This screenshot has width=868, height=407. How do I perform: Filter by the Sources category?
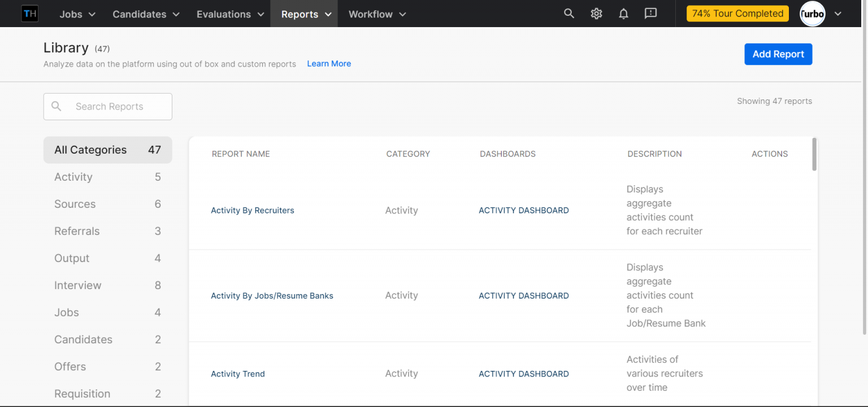click(107, 204)
